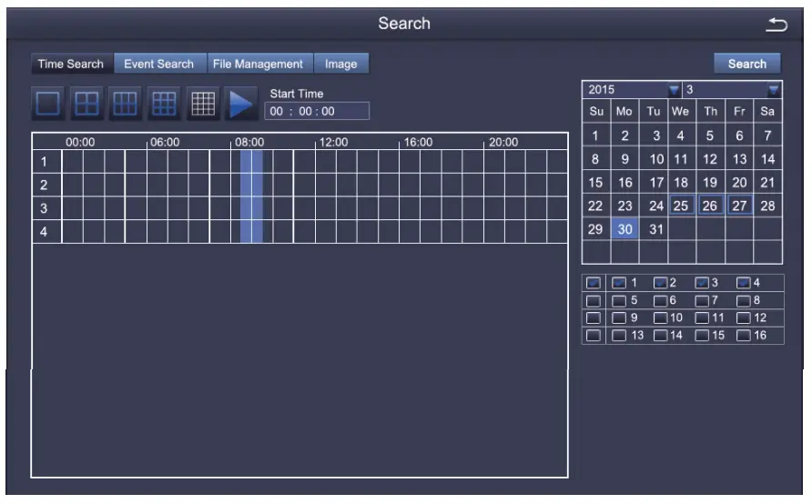Uncheck channel 1 checkbox
The width and height of the screenshot is (812, 504).
click(x=619, y=283)
